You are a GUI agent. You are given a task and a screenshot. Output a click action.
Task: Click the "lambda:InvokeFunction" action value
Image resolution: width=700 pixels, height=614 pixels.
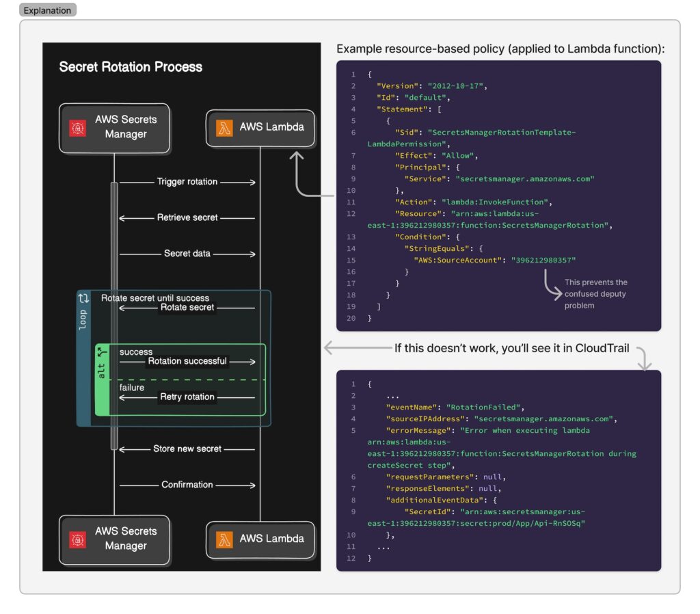click(495, 202)
